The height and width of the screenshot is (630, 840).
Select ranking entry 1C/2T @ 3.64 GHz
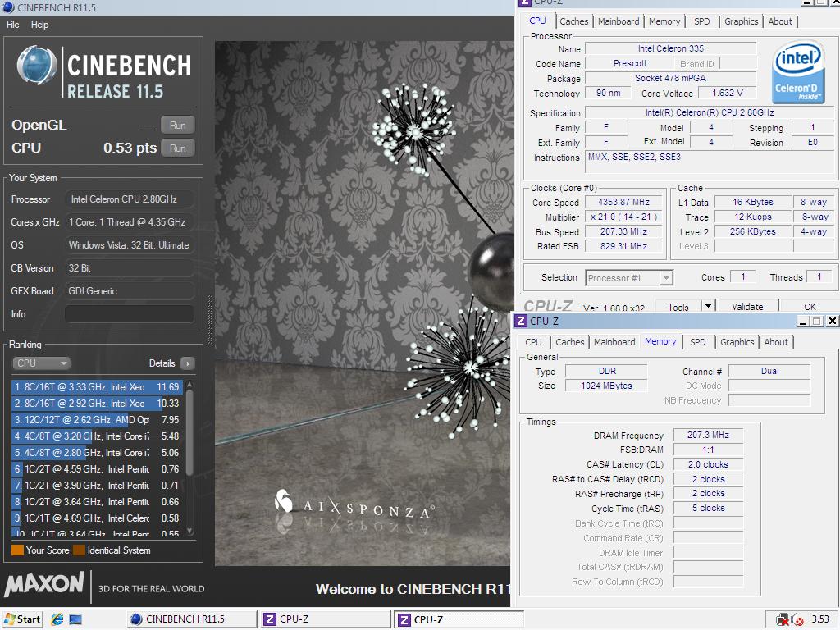tap(97, 502)
